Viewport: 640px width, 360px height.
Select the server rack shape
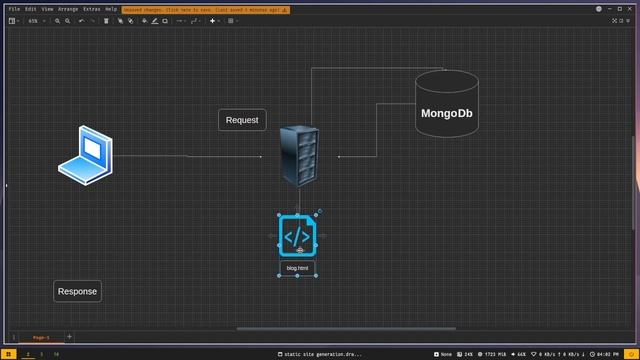[300, 156]
